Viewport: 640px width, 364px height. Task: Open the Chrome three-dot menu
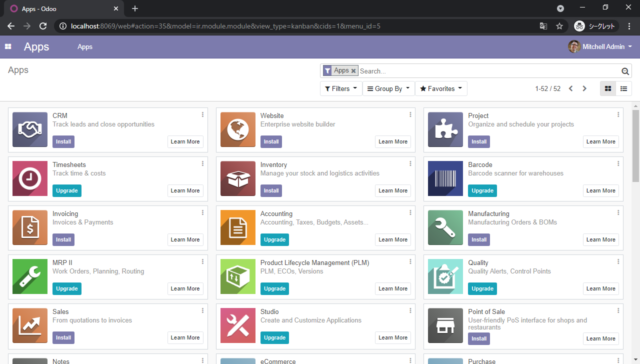[628, 26]
